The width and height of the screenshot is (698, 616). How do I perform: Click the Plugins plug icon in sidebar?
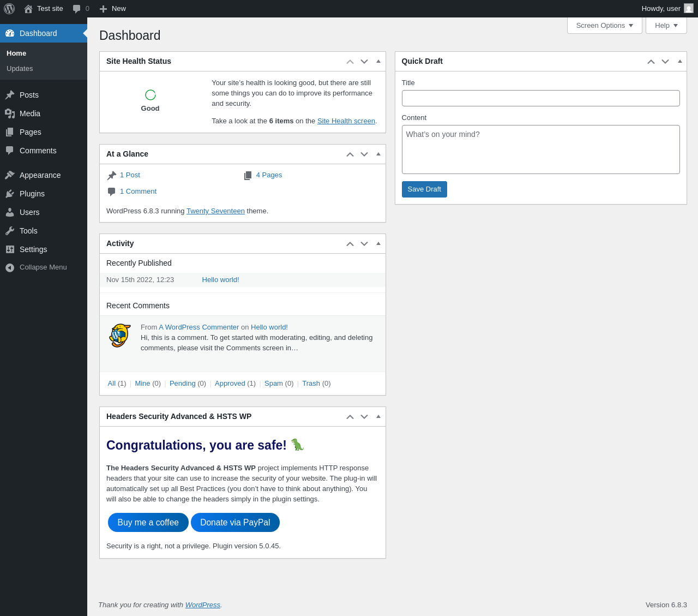(10, 194)
